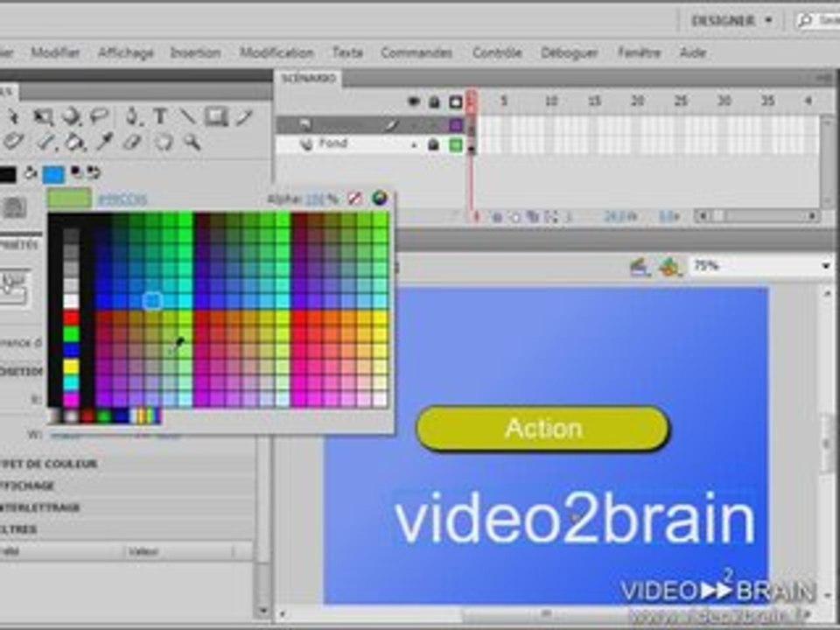Click the Action button on stage
This screenshot has width=840, height=630.
click(542, 429)
